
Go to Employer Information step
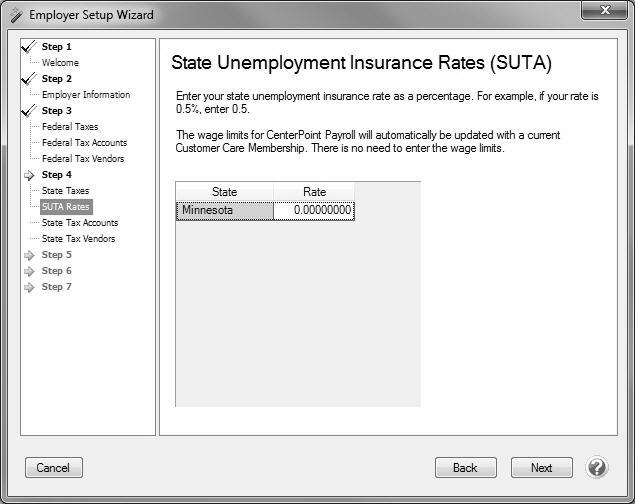point(86,95)
